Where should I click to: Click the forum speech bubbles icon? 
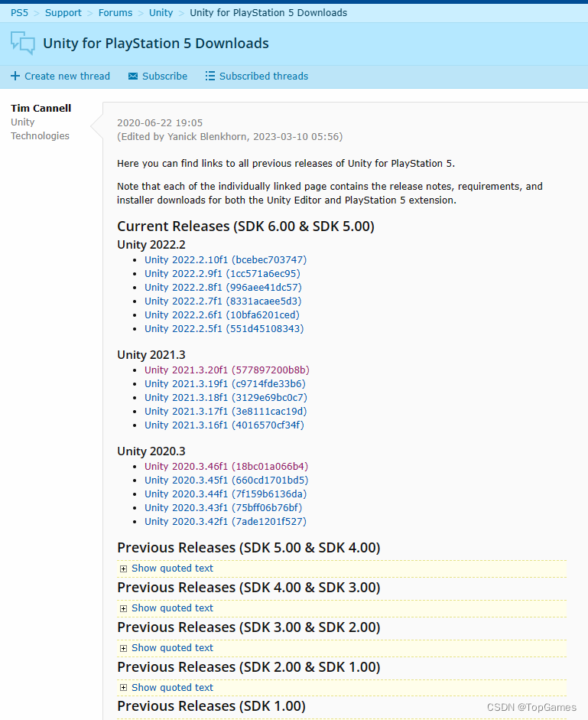[22, 43]
